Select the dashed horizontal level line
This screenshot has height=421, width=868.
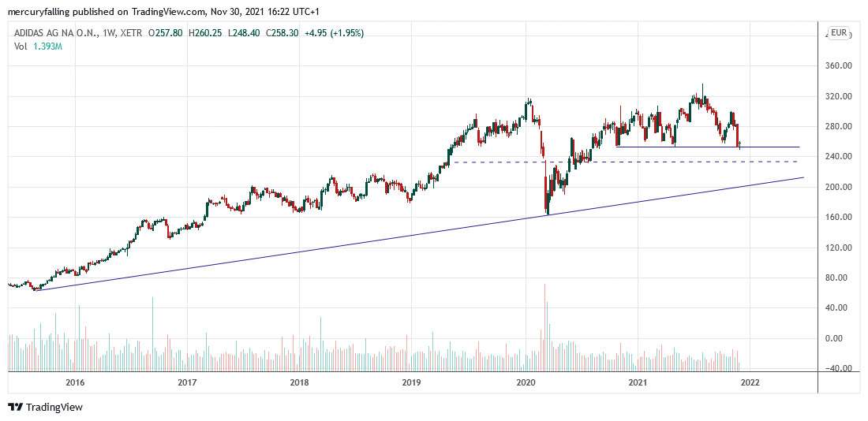[x=631, y=162]
